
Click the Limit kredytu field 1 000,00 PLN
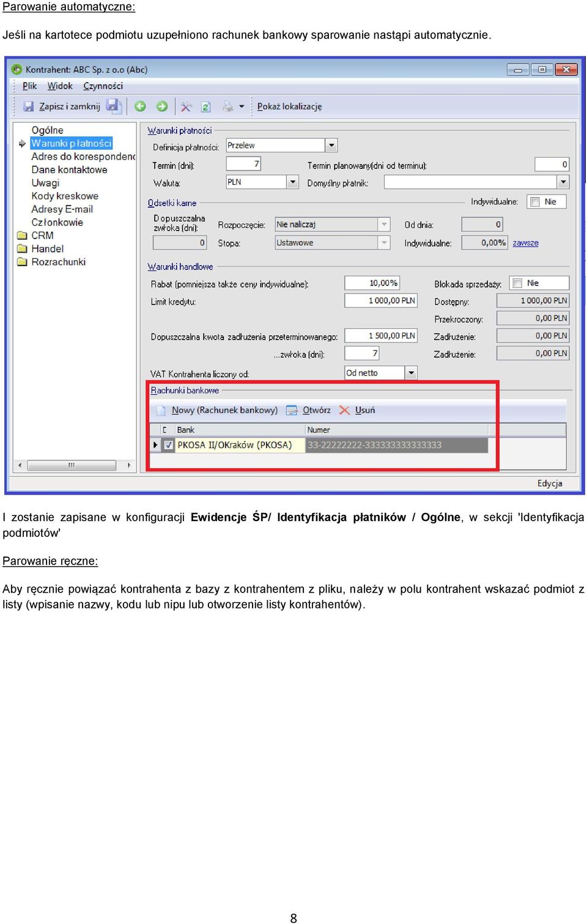point(381,301)
